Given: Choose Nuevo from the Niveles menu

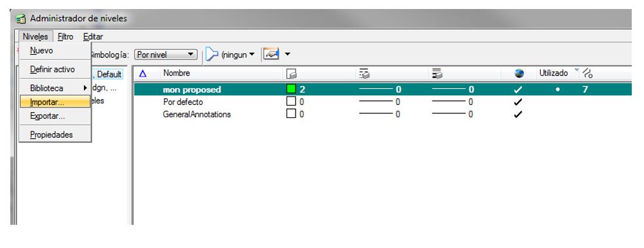Looking at the screenshot, I should (x=55, y=51).
